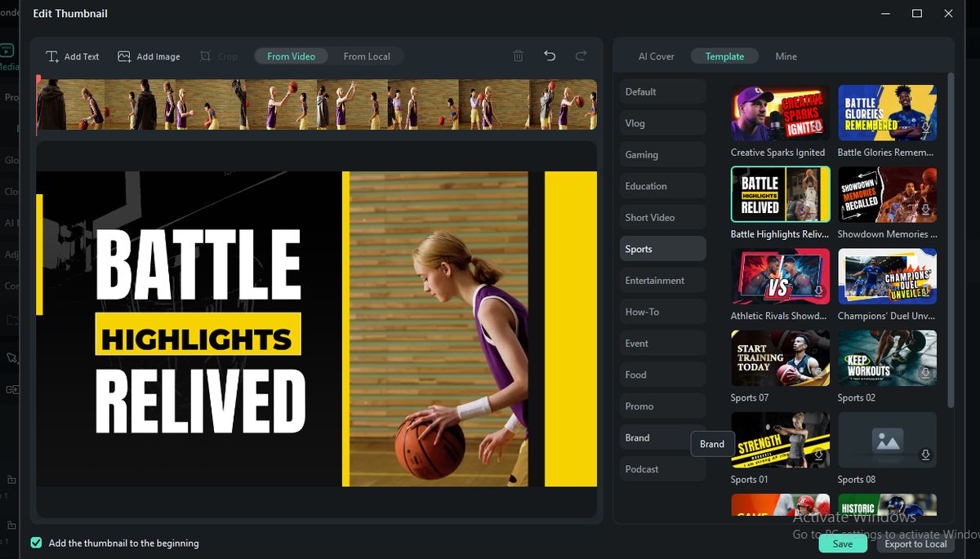Click the undo arrow icon
Image resolution: width=980 pixels, height=559 pixels.
pyautogui.click(x=550, y=56)
